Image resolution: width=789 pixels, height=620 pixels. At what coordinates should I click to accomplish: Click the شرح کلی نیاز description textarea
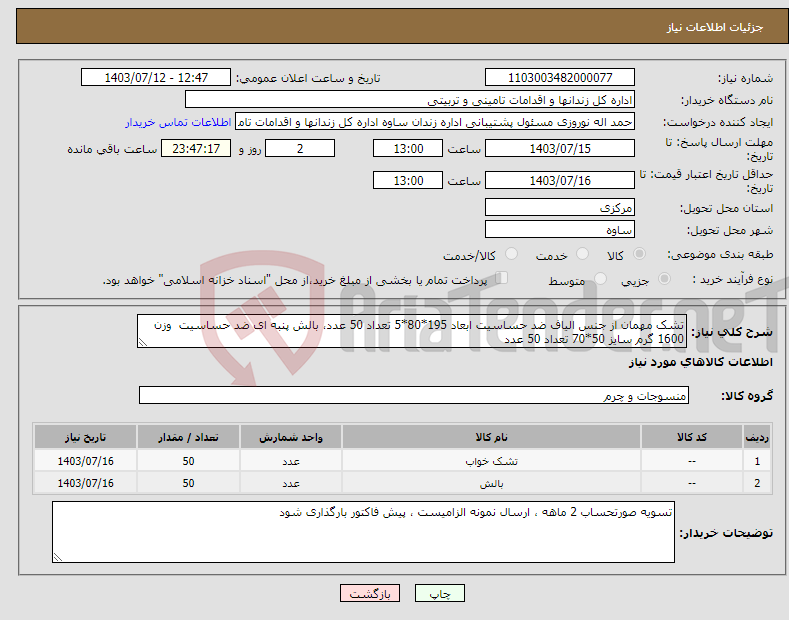pos(412,331)
